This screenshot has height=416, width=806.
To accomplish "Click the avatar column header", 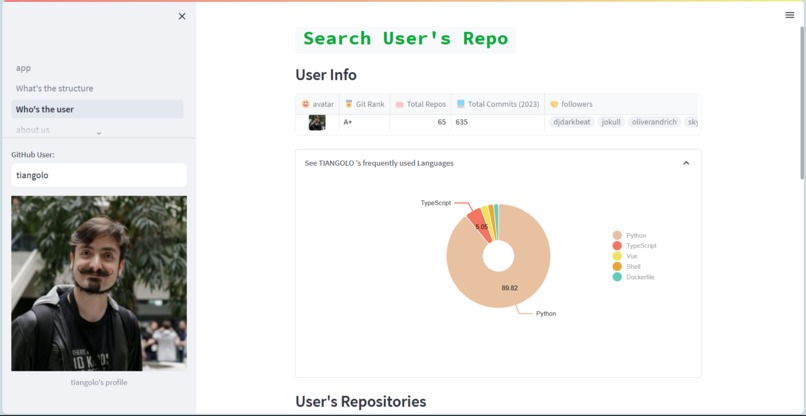I will 317,104.
